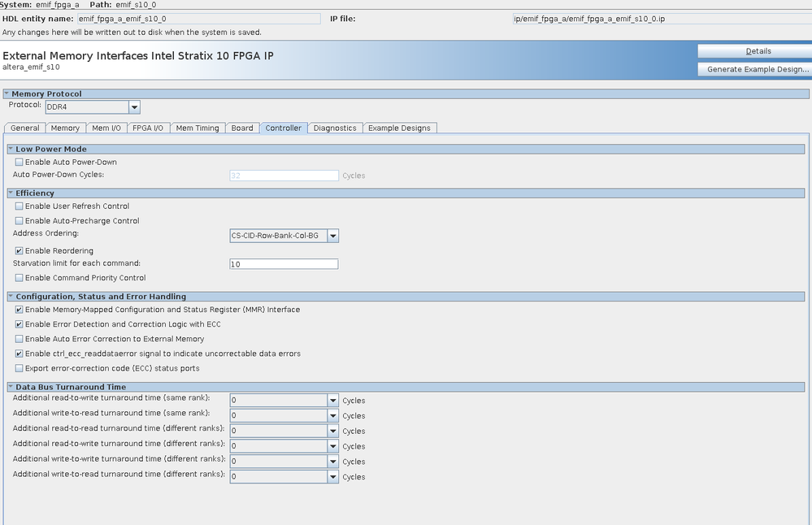
Task: Select the FPGA I/O tab
Action: pyautogui.click(x=148, y=128)
